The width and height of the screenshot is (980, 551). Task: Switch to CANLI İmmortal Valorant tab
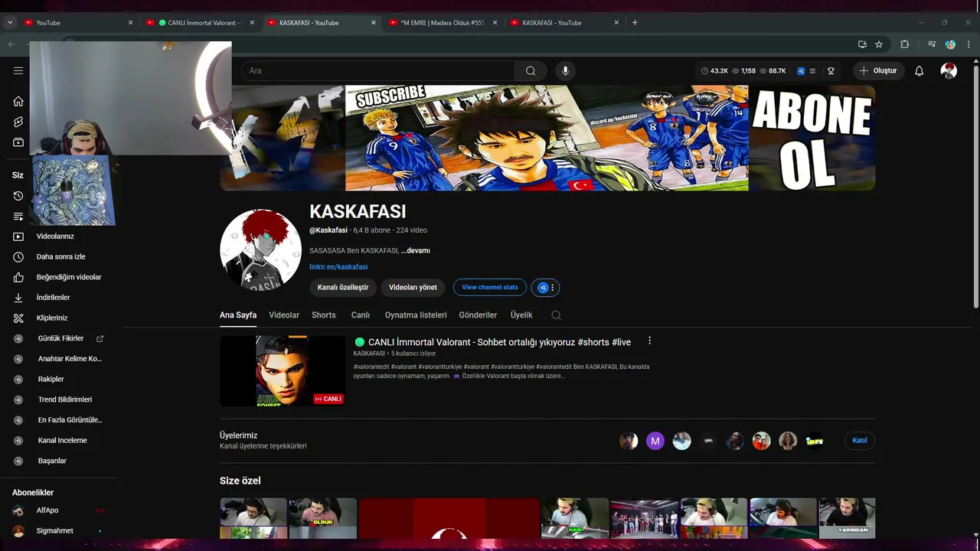[x=199, y=22]
